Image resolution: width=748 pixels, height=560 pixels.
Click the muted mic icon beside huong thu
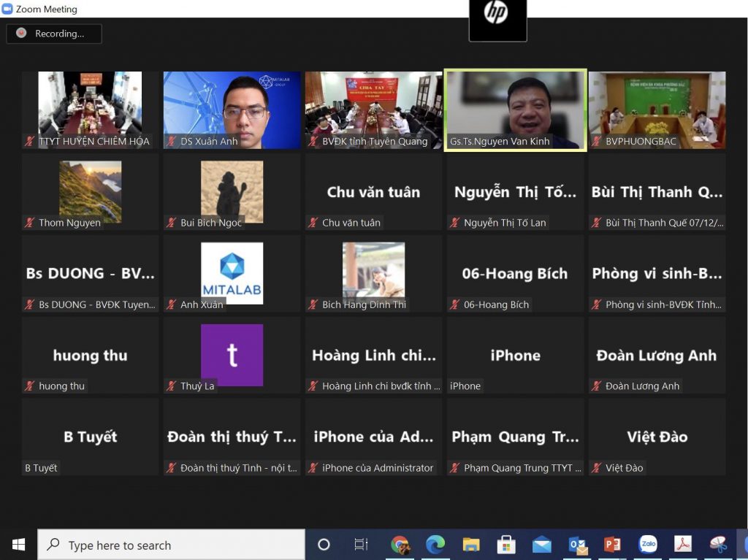pos(29,386)
